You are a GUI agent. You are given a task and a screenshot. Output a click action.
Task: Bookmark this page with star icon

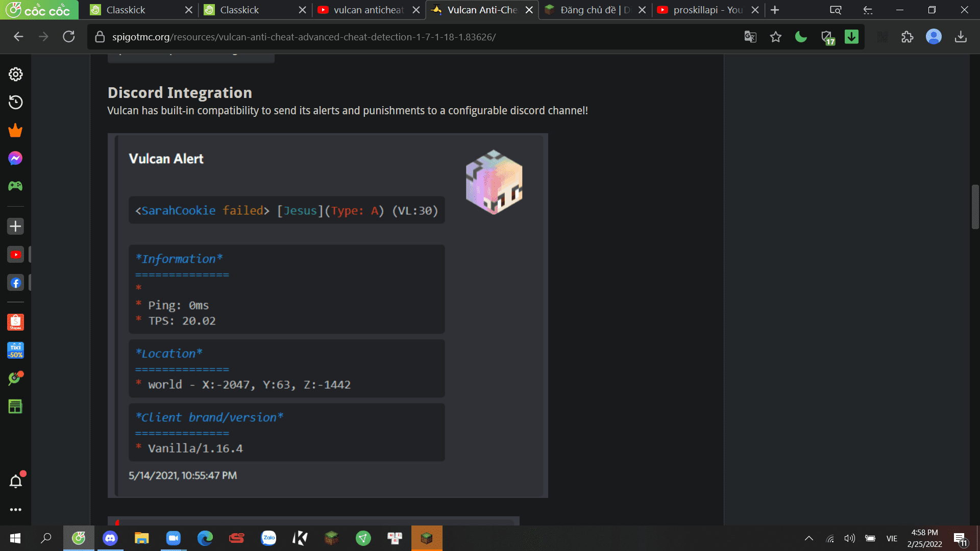pos(775,37)
